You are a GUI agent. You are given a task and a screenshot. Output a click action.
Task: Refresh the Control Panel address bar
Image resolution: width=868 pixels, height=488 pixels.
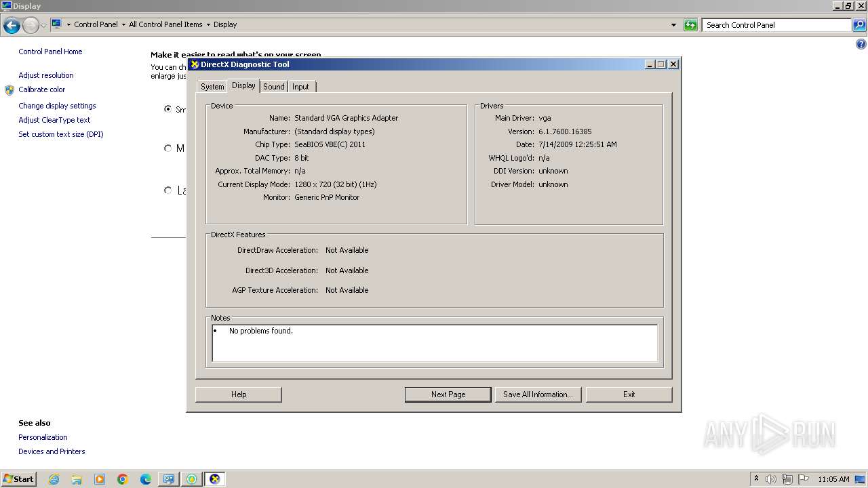pos(690,25)
